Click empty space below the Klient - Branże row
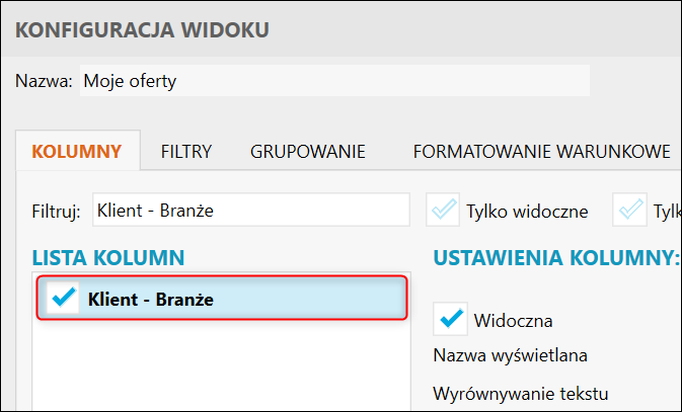Viewport: 682px width, 412px height. [x=220, y=365]
